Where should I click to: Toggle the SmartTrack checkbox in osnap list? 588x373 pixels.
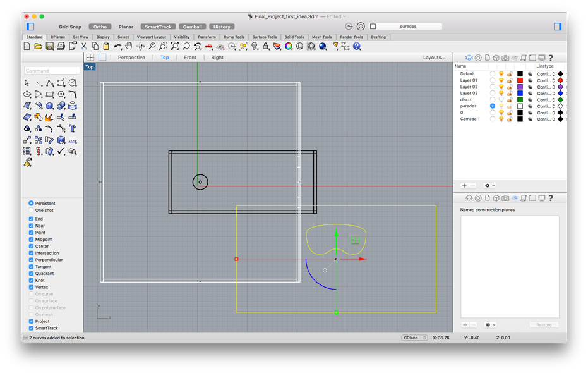click(31, 328)
